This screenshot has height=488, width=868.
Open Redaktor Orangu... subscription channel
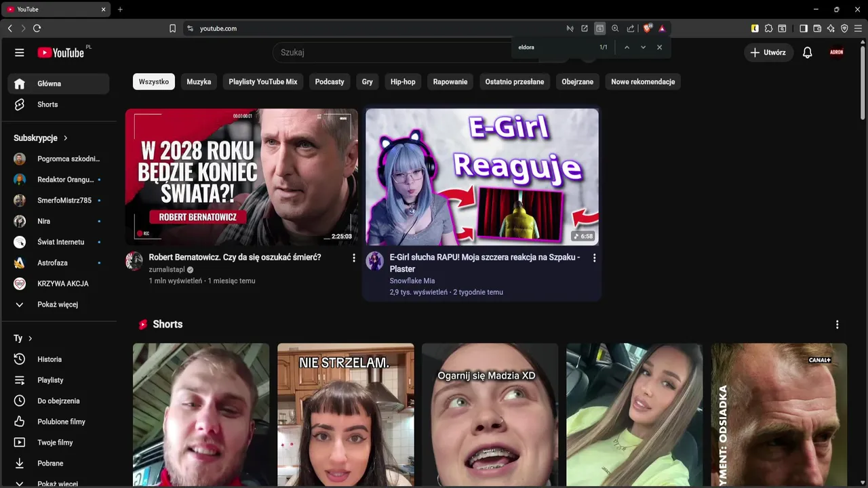(x=58, y=180)
